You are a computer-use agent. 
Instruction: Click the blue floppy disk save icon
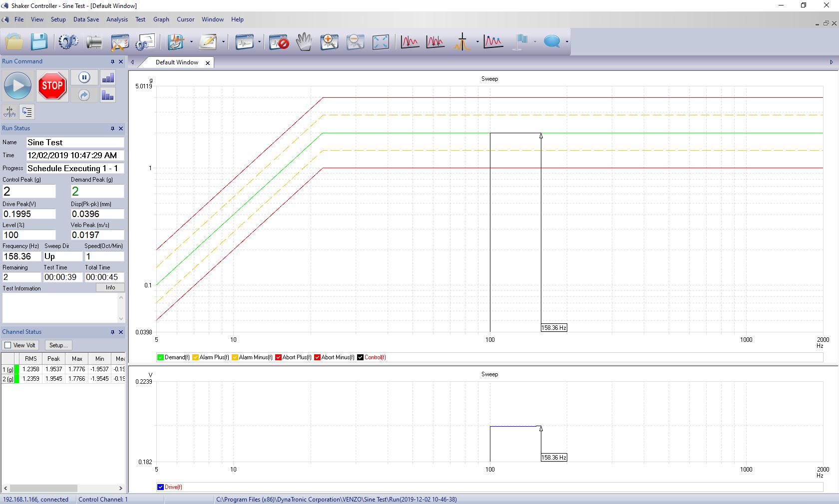(x=39, y=42)
